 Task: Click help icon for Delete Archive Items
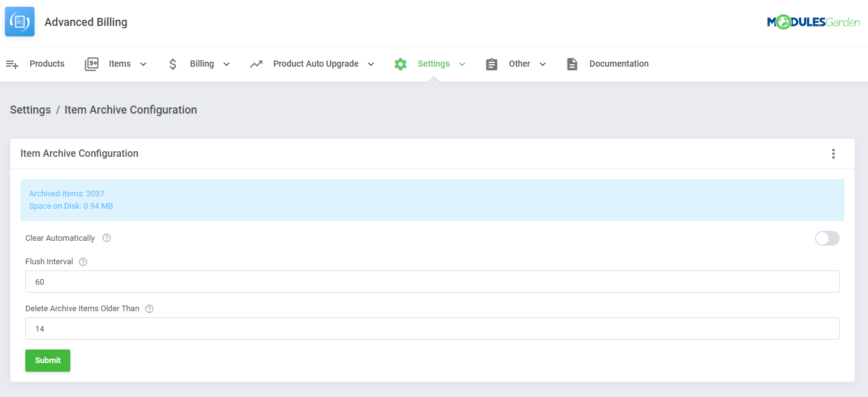pyautogui.click(x=149, y=309)
